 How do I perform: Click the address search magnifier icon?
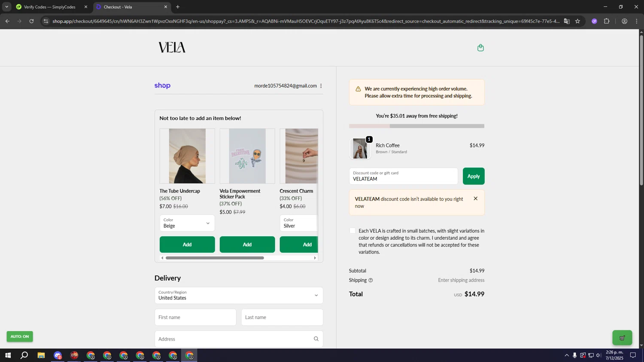click(316, 339)
